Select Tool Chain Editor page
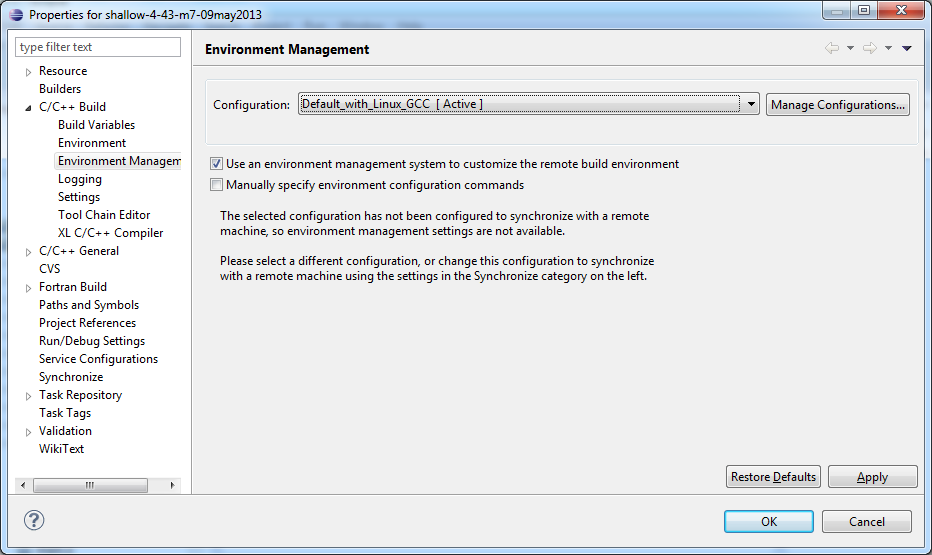Viewport: 932px width, 555px height. coord(104,215)
